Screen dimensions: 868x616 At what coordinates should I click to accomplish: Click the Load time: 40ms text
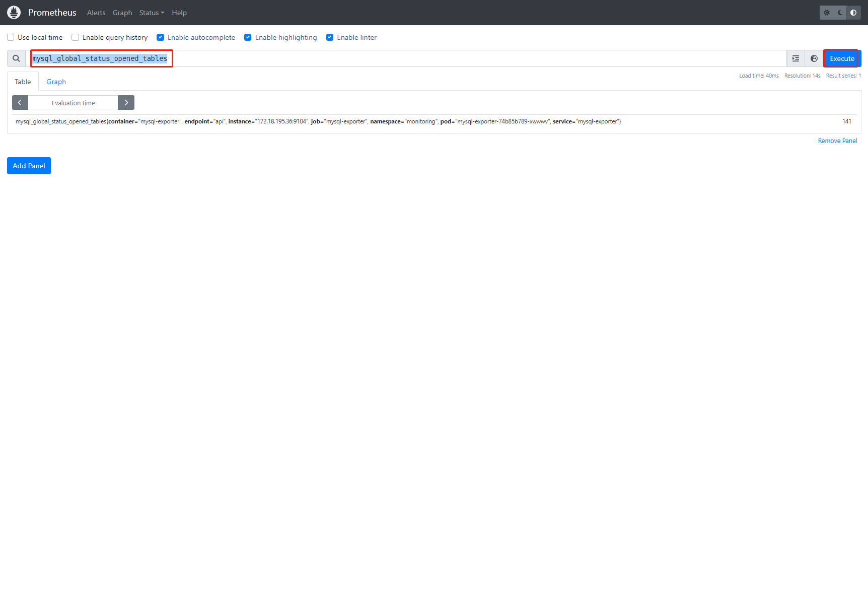759,76
